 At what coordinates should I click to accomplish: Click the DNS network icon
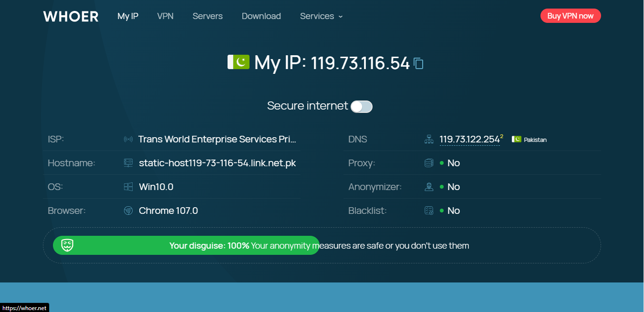pos(429,140)
